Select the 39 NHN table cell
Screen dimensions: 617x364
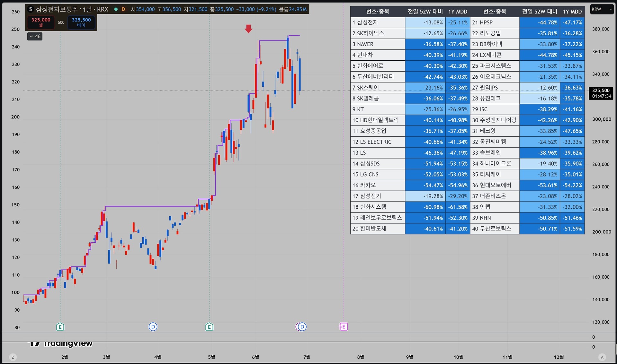[x=495, y=218]
